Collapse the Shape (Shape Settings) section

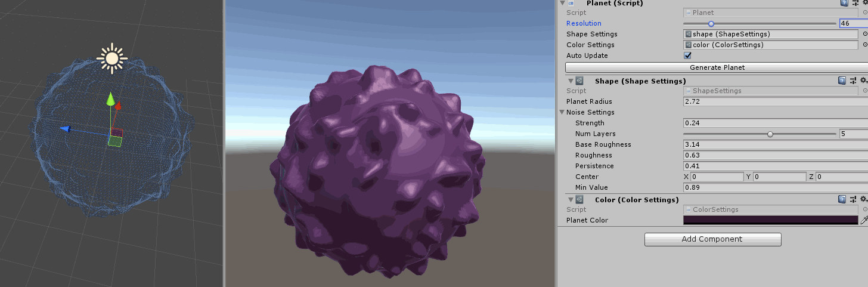(x=571, y=81)
